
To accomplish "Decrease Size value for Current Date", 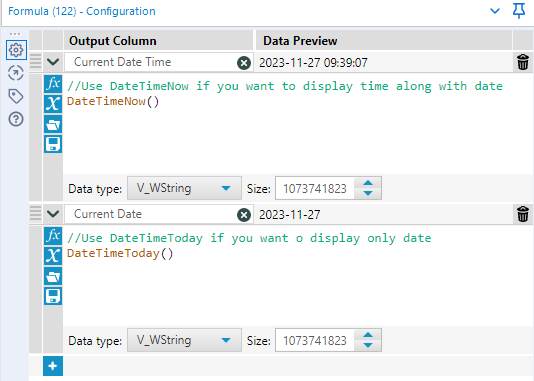I will (x=368, y=345).
